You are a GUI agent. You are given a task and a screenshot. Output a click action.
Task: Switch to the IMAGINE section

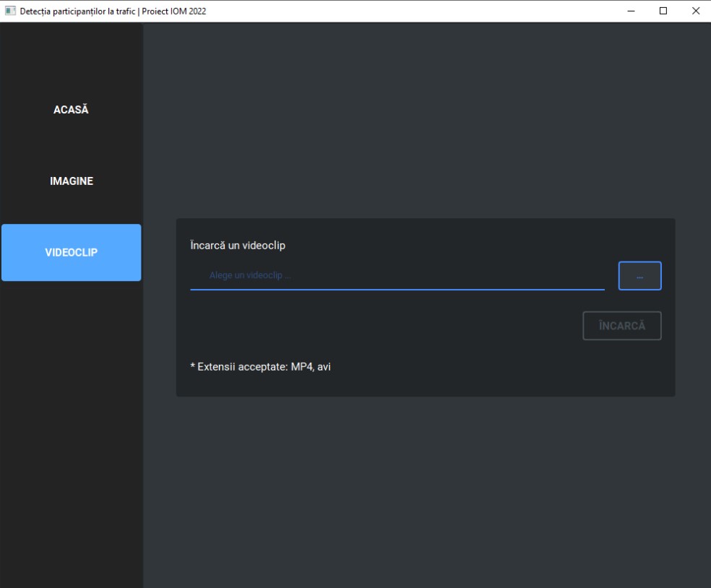point(71,181)
